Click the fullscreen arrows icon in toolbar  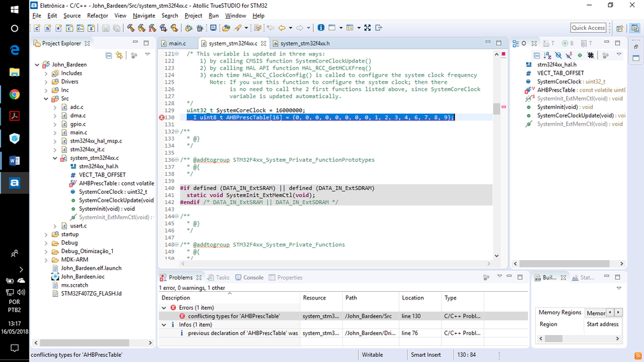(367, 28)
